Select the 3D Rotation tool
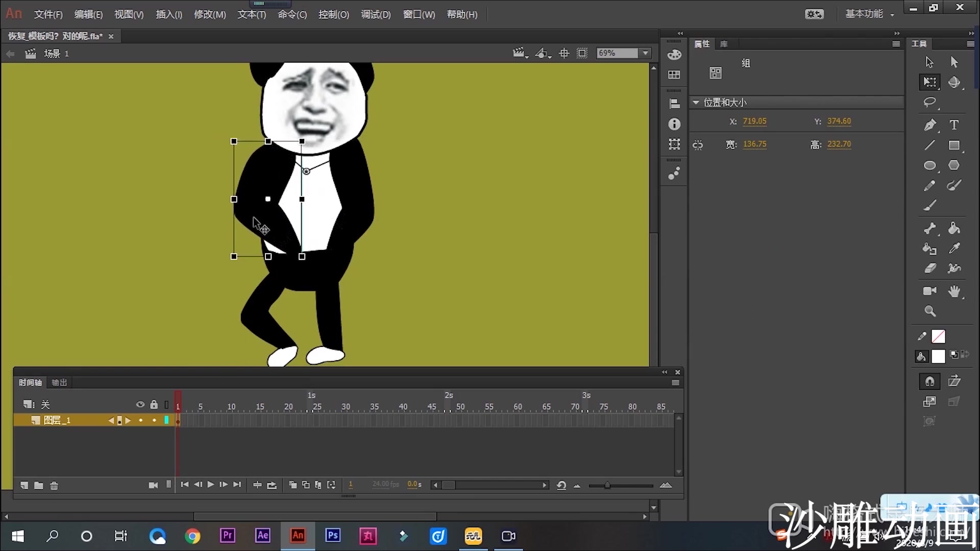 [x=954, y=82]
